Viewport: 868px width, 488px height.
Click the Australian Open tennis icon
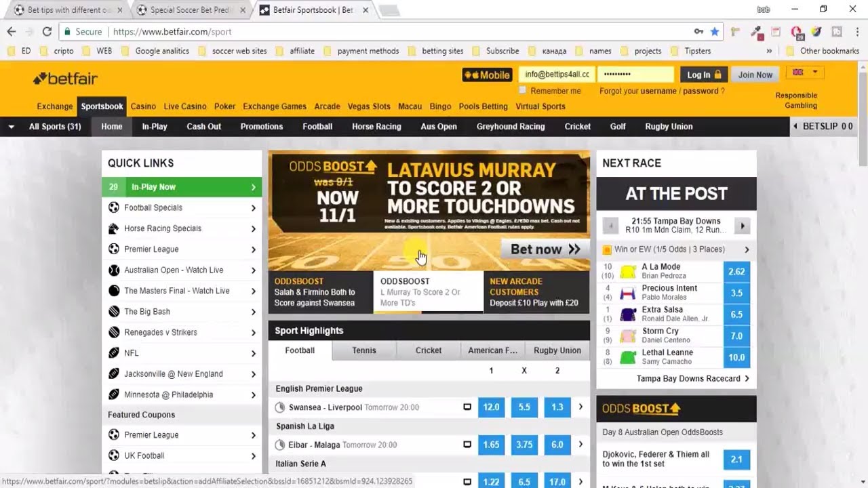click(114, 270)
